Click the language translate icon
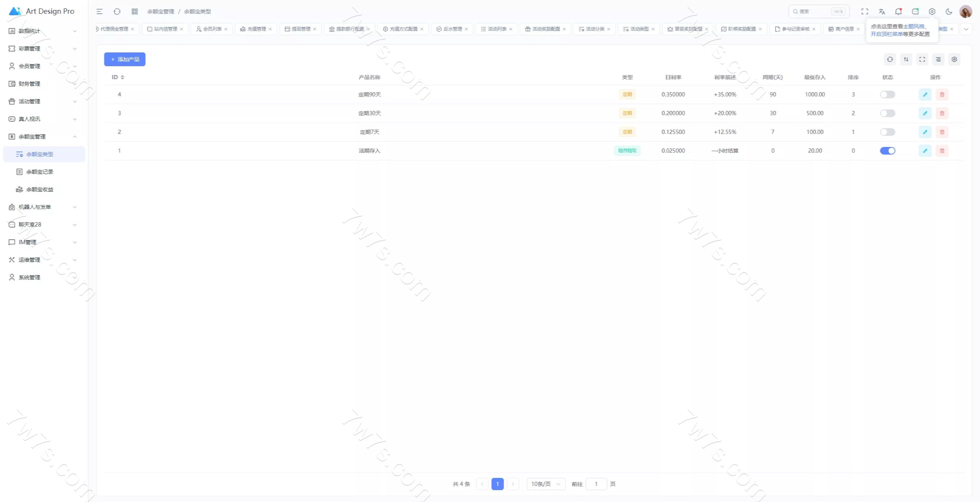 coord(882,11)
